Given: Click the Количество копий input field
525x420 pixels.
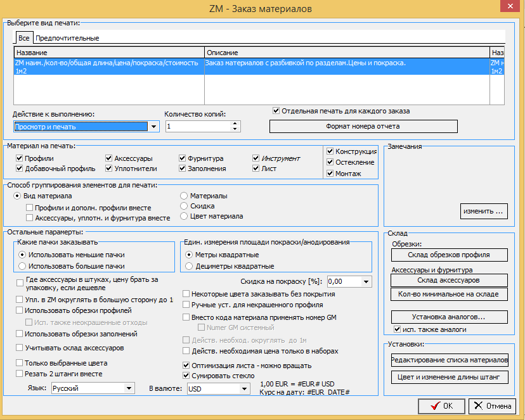Looking at the screenshot, I should (x=198, y=127).
